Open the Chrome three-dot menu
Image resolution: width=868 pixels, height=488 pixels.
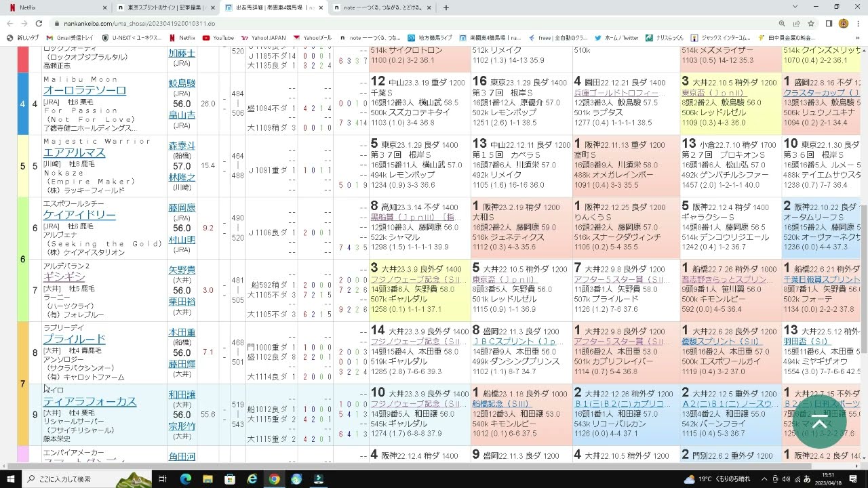[859, 23]
